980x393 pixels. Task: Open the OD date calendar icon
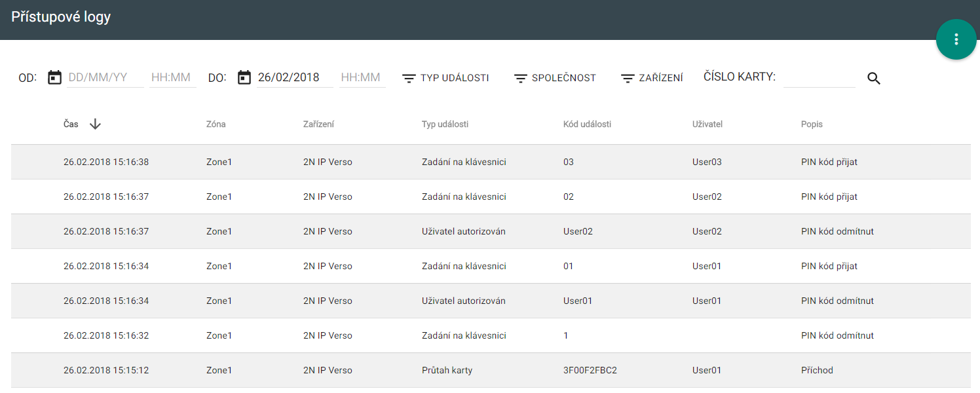tap(55, 77)
